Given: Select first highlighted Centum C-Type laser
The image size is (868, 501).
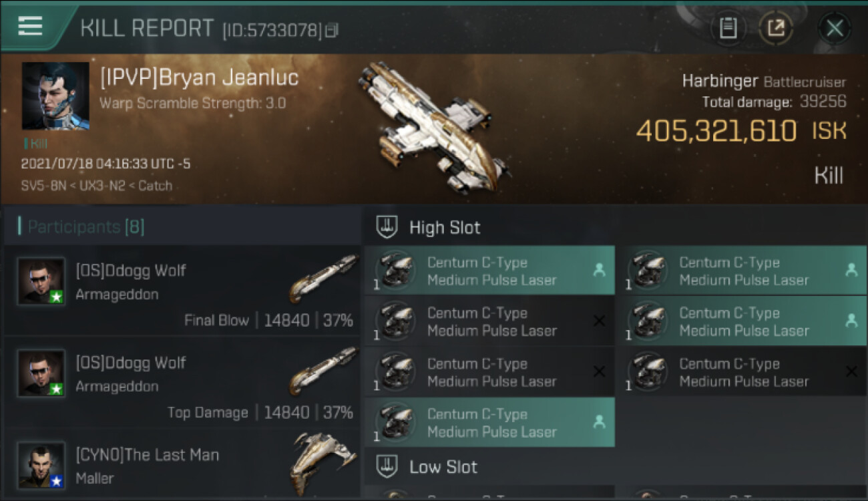Looking at the screenshot, I should [489, 271].
